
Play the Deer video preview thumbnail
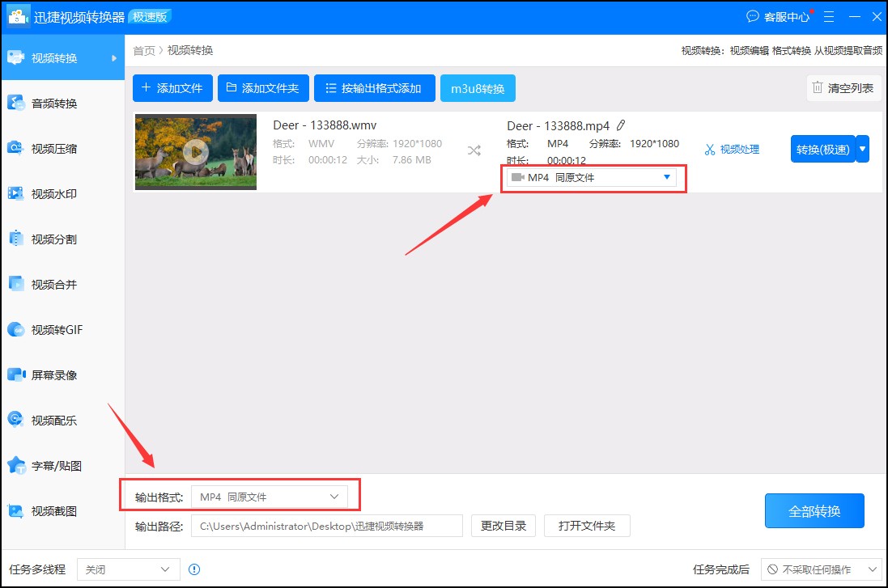195,151
